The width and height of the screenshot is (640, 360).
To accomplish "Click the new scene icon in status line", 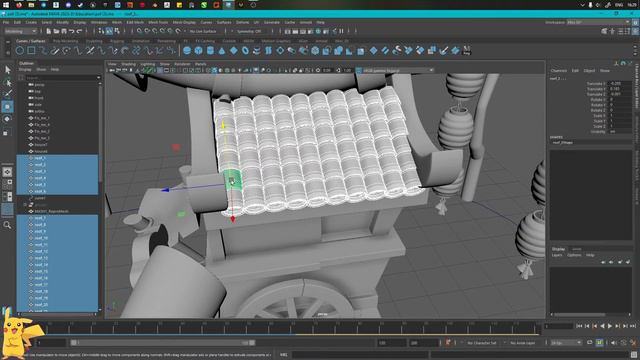I will (49, 31).
